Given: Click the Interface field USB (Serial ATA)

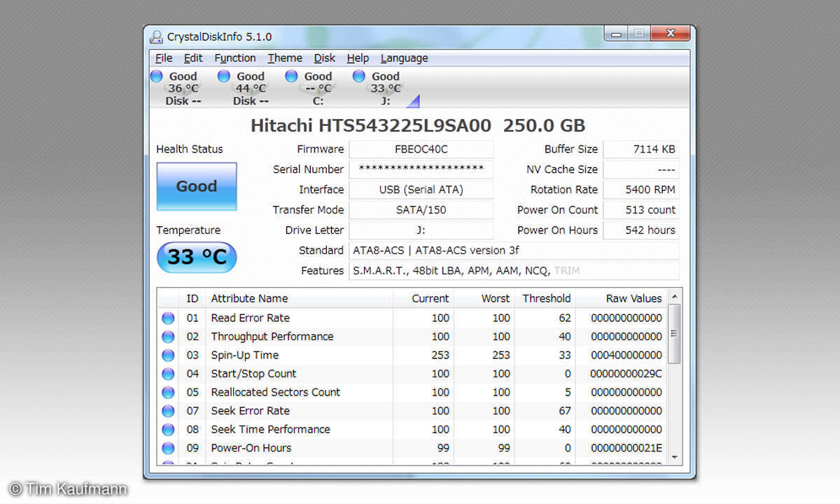Looking at the screenshot, I should coord(421,190).
